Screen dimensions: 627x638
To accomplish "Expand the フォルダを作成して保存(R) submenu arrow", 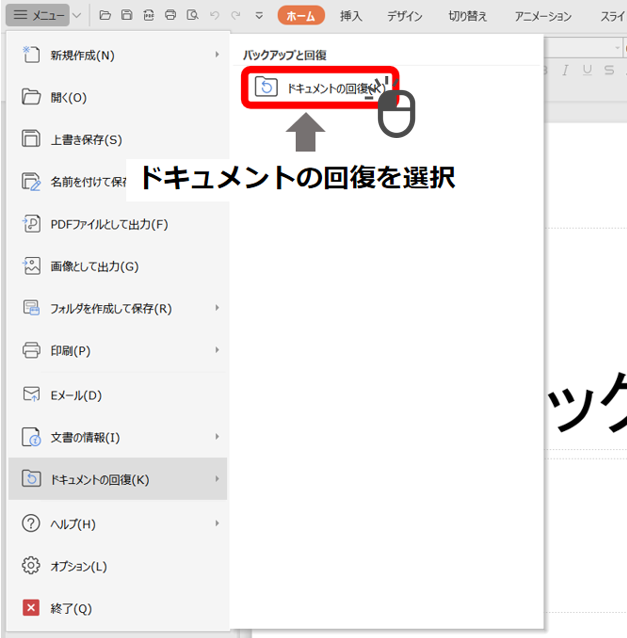I will pos(217,308).
